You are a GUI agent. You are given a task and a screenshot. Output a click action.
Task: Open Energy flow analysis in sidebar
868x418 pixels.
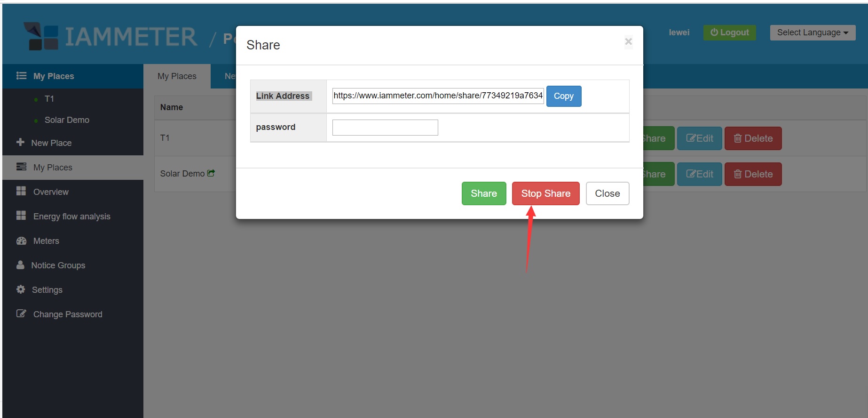71,217
